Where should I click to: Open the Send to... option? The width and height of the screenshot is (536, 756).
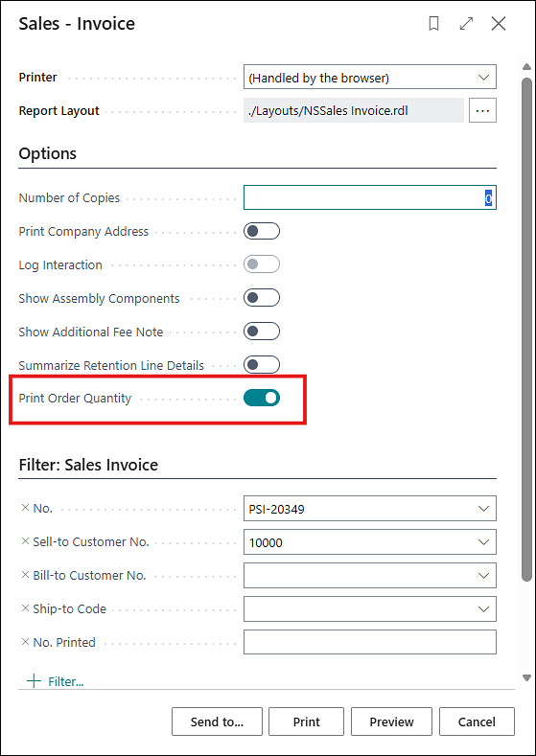(x=217, y=722)
